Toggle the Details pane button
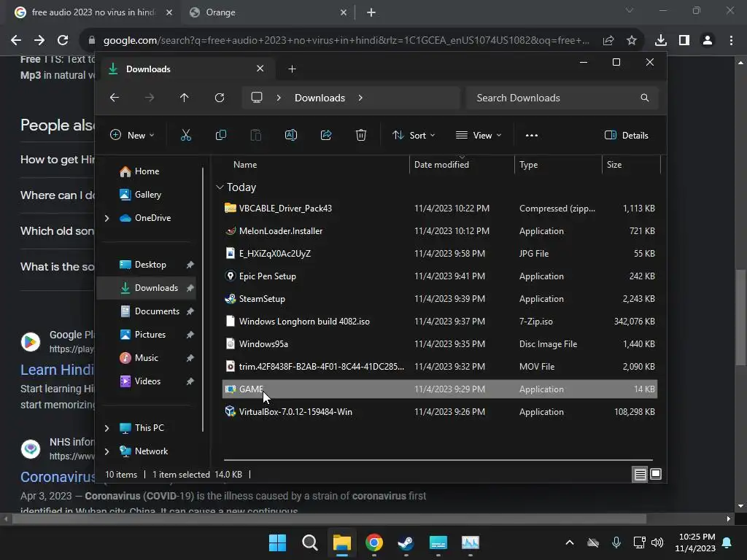This screenshot has width=747, height=560. pyautogui.click(x=627, y=135)
